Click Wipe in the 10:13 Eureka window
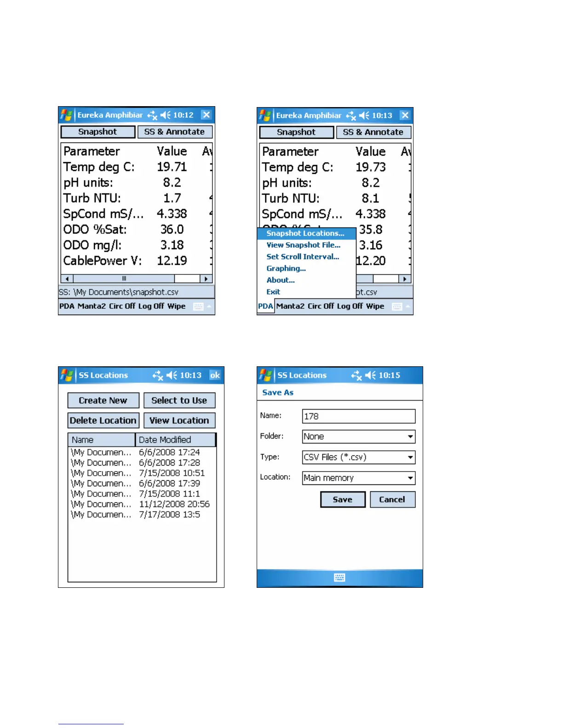Viewport: 563px width, 728px height. 375,307
